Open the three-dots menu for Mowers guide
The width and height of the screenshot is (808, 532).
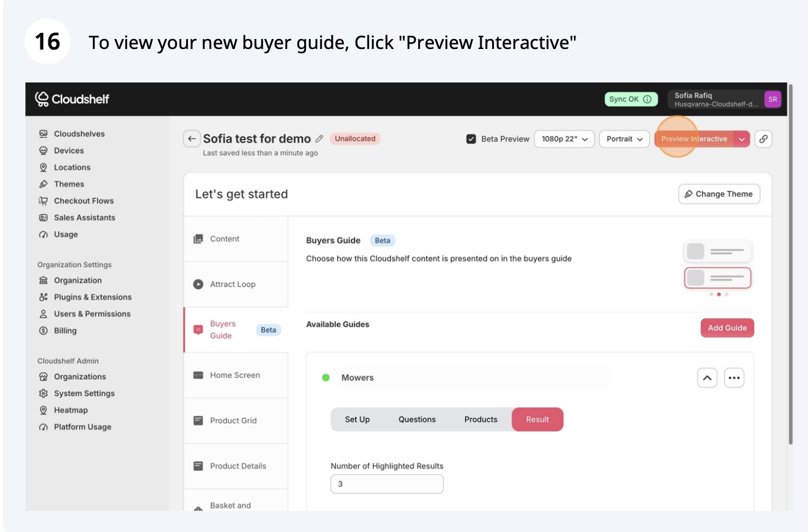pyautogui.click(x=734, y=378)
